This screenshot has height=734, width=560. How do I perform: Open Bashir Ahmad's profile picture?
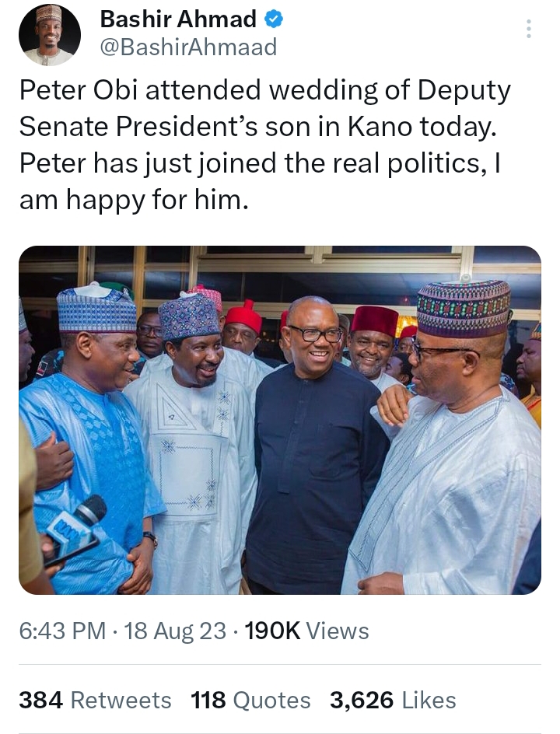50,35
